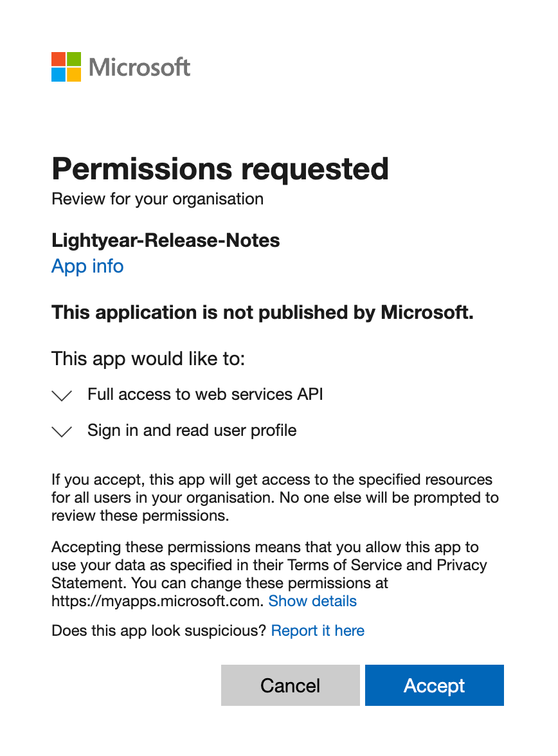
Task: Click the Lightyear-Release-Notes app name
Action: (165, 240)
